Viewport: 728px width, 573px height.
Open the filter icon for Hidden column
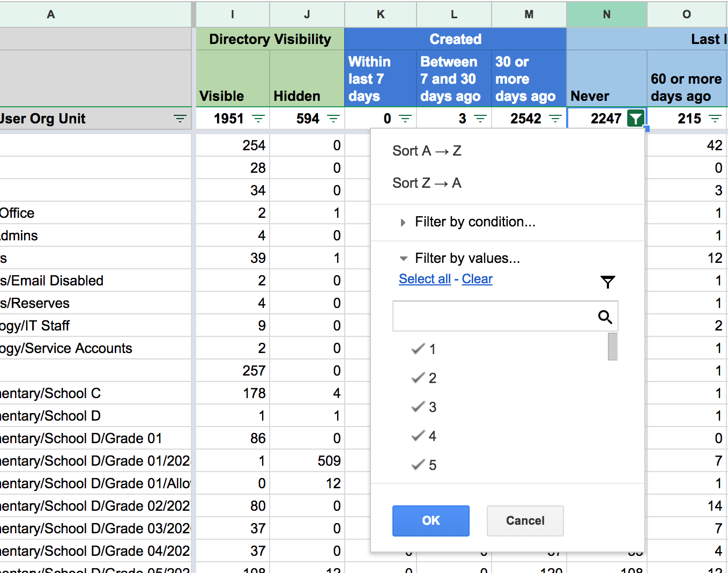tap(333, 119)
